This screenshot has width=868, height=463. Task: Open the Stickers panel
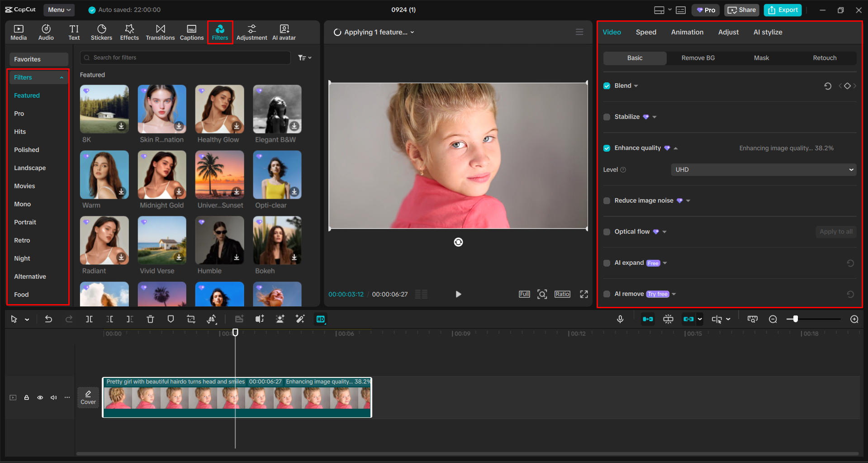pyautogui.click(x=101, y=32)
